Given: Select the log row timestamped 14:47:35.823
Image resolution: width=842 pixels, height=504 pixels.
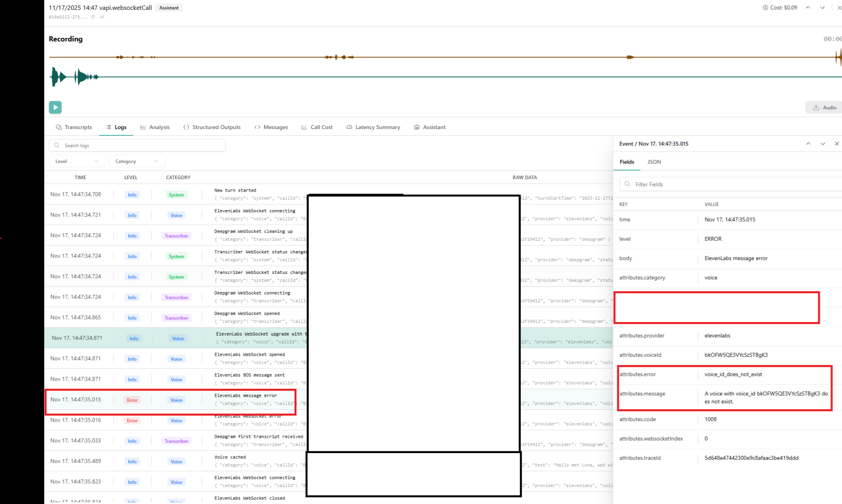Looking at the screenshot, I should pos(328,482).
